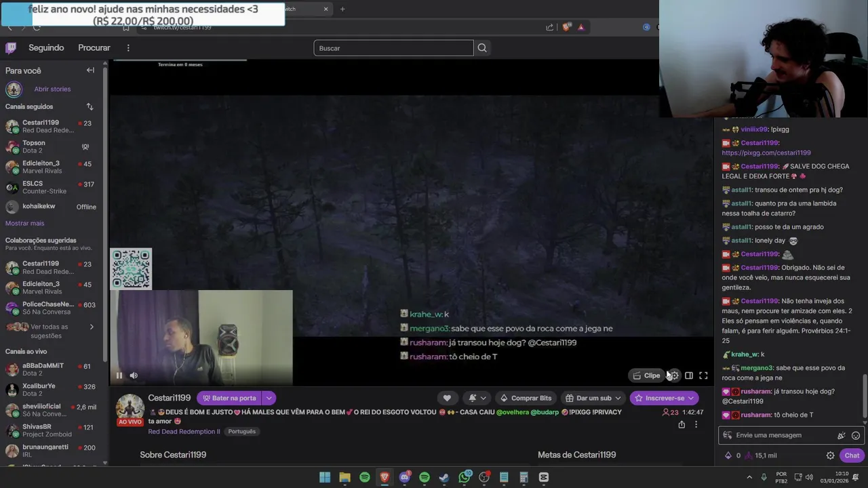Open the Seguindo page

[x=46, y=47]
